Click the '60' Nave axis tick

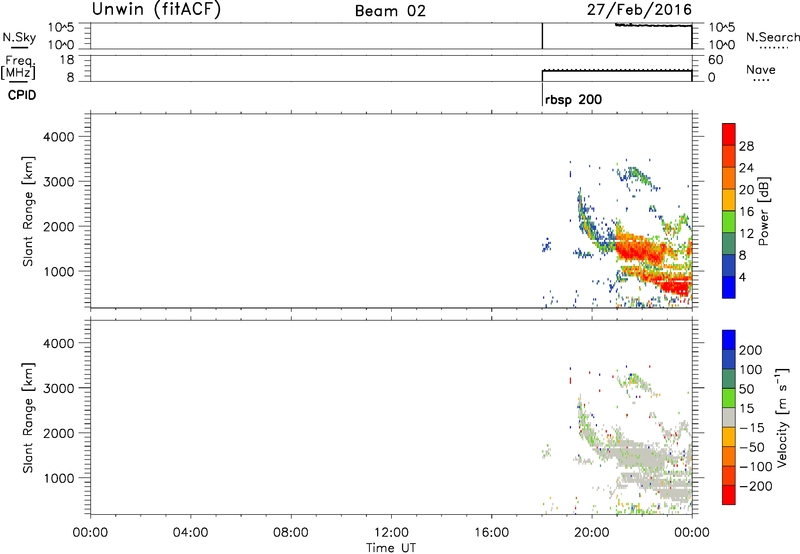pyautogui.click(x=715, y=60)
